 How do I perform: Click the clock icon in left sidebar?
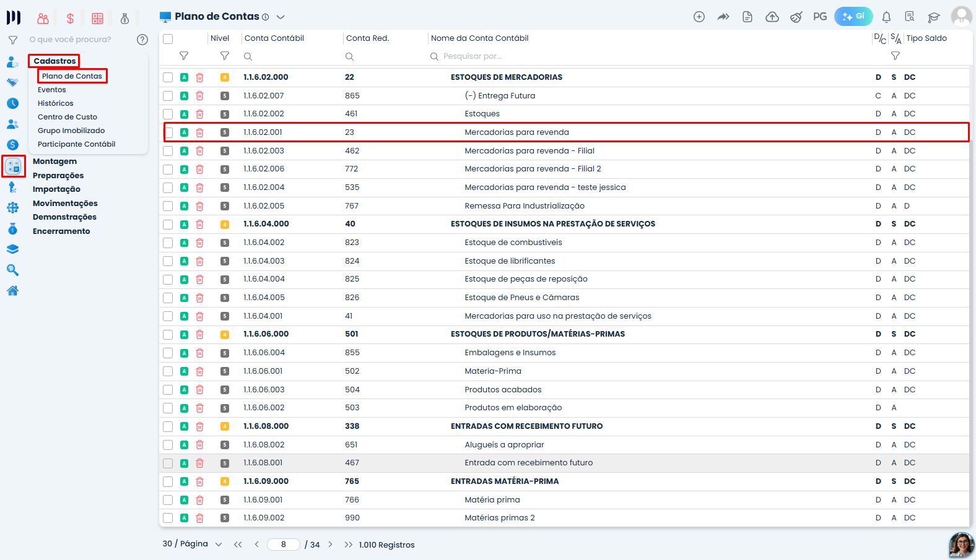click(12, 103)
